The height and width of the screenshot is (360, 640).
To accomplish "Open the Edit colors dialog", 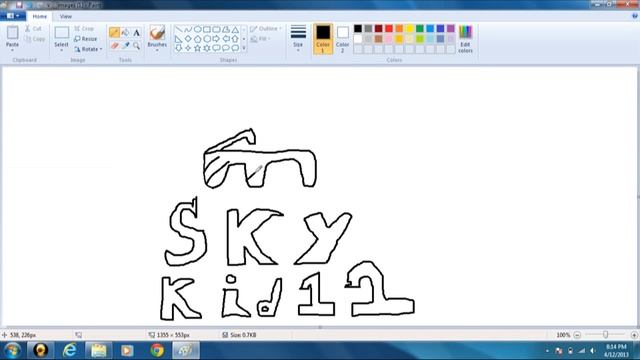I will pos(465,39).
